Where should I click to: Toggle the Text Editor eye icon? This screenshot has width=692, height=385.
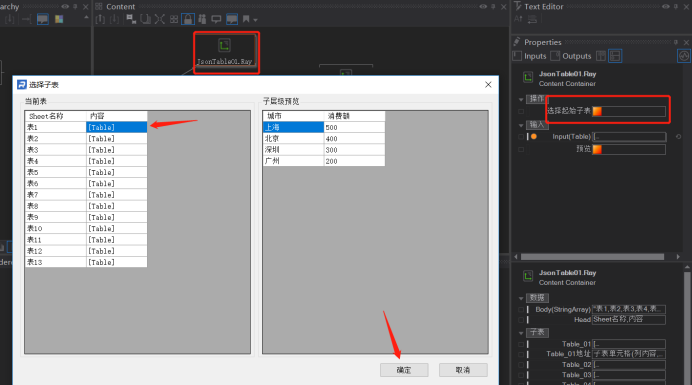[666, 7]
